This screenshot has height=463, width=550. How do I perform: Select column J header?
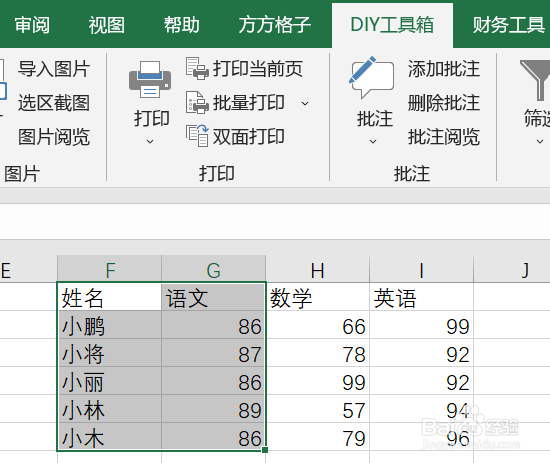(x=512, y=269)
